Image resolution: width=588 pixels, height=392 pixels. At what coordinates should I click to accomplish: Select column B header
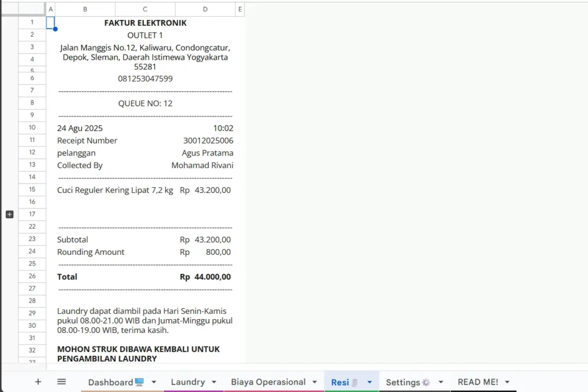click(x=85, y=9)
